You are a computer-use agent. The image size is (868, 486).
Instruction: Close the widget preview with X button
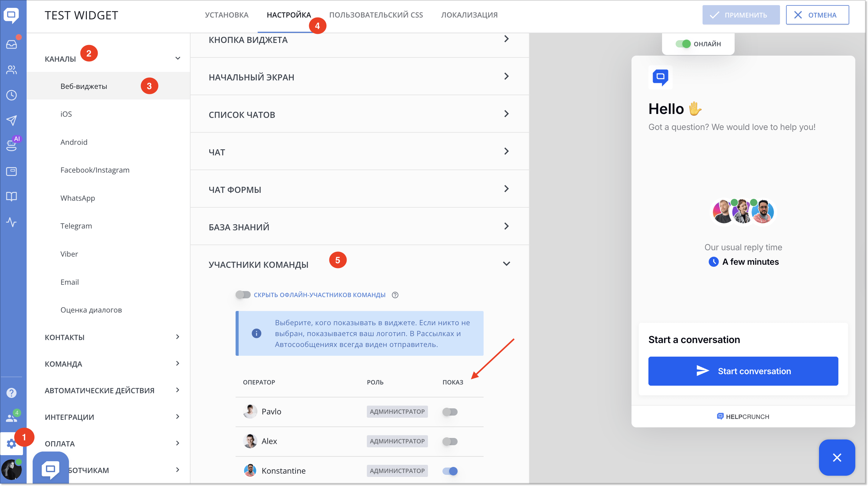(x=837, y=457)
